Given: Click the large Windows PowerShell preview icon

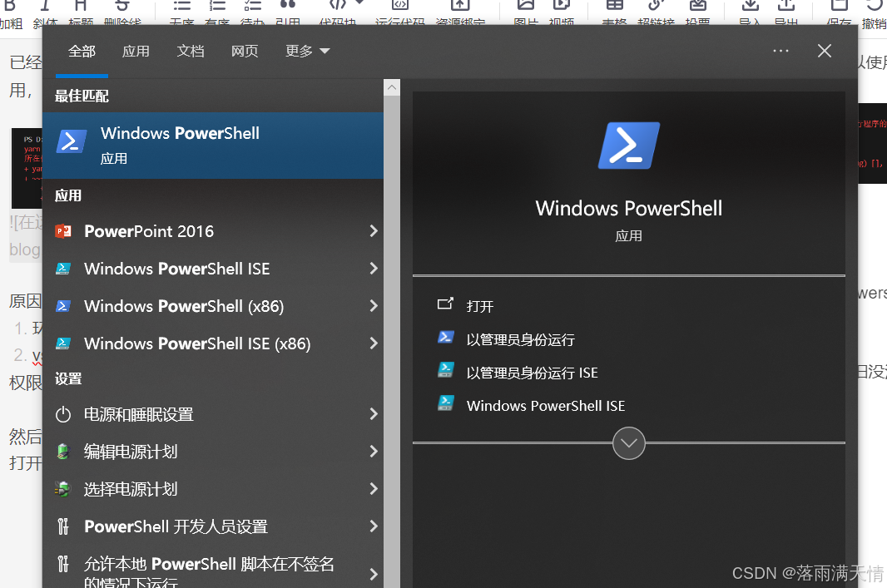Looking at the screenshot, I should point(628,146).
